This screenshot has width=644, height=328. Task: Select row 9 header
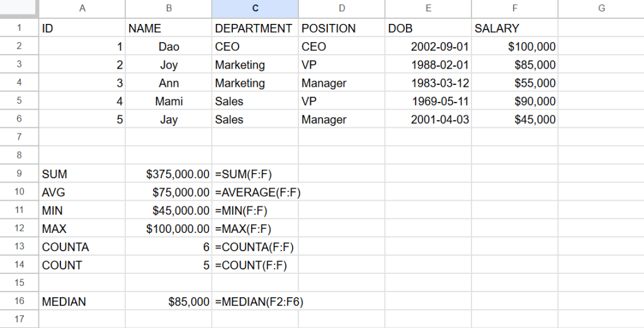[19, 174]
